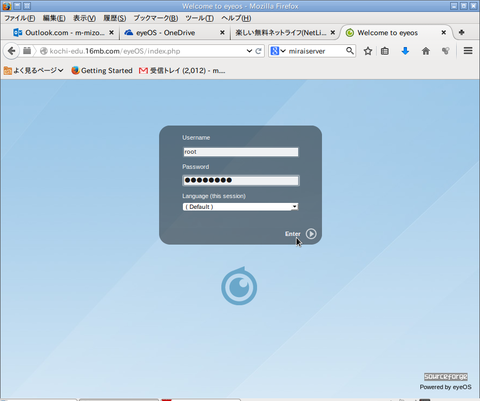Bookmark this page with star icon
Viewport: 480px width, 401px height.
point(368,51)
